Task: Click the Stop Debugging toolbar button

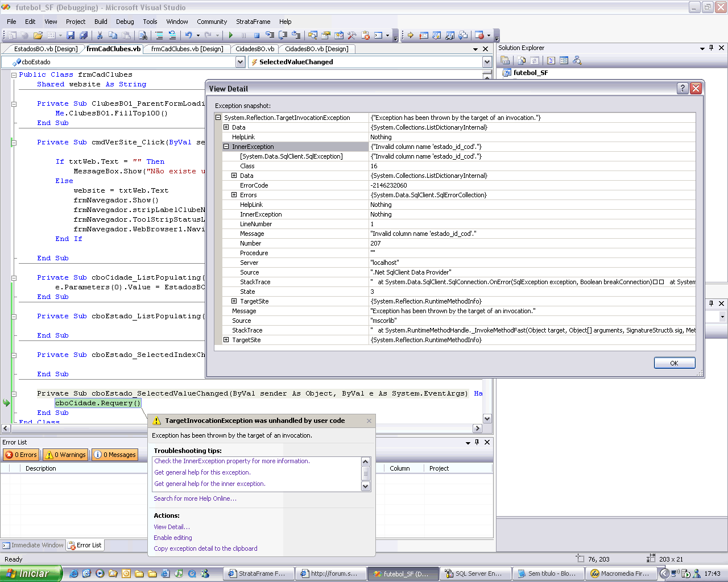Action: click(x=257, y=35)
